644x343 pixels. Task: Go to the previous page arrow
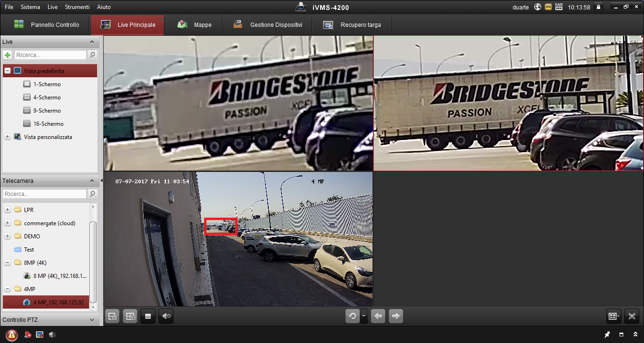pos(378,316)
